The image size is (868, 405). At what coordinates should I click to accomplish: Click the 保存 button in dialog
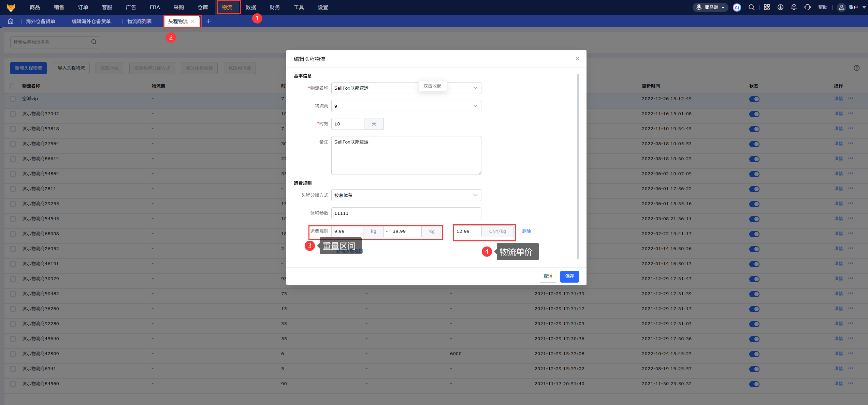point(569,276)
